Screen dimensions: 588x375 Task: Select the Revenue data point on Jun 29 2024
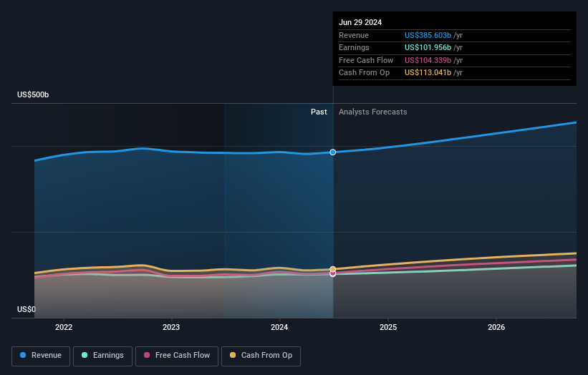point(332,152)
